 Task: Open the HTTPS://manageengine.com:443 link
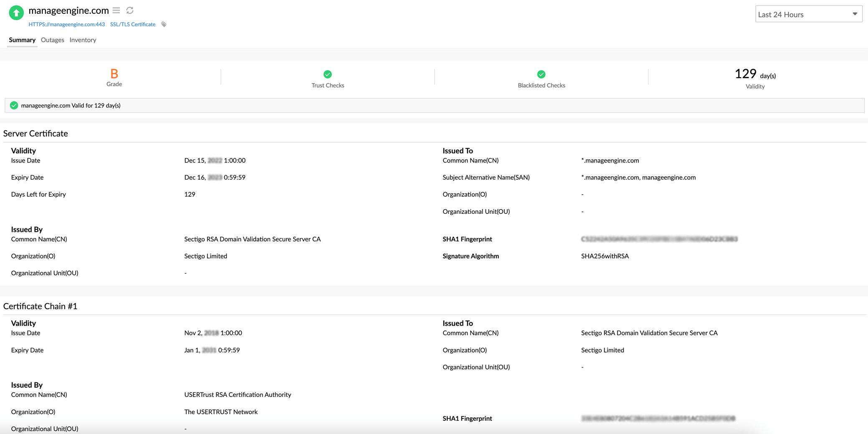pyautogui.click(x=67, y=24)
